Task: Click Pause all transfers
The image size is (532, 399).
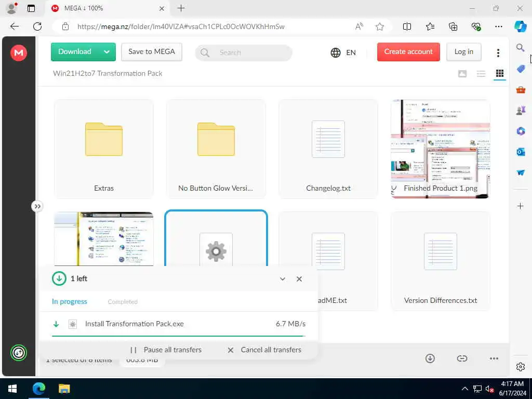Action: click(x=166, y=350)
